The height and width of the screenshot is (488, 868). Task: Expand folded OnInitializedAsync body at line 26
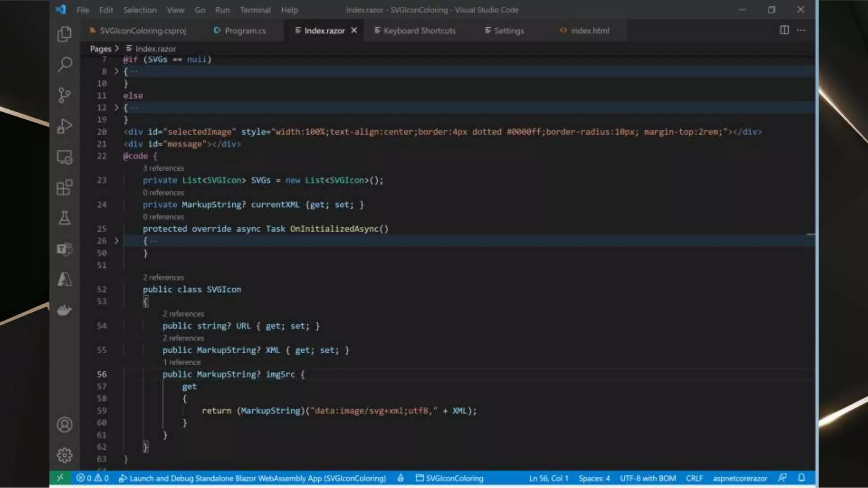(116, 241)
